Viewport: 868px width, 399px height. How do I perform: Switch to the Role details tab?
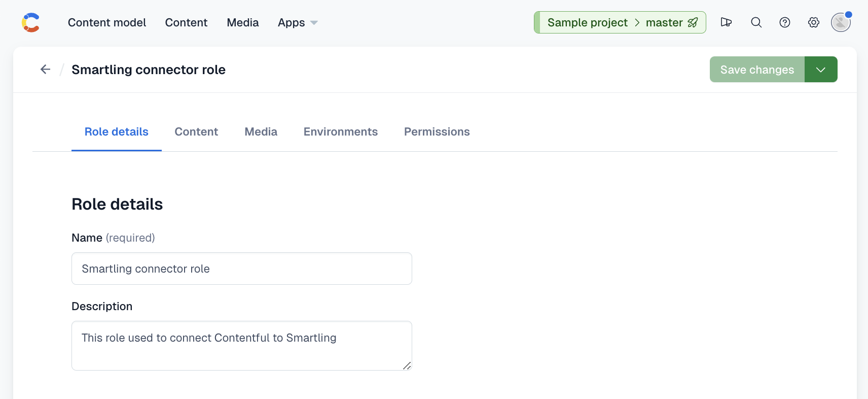(117, 132)
